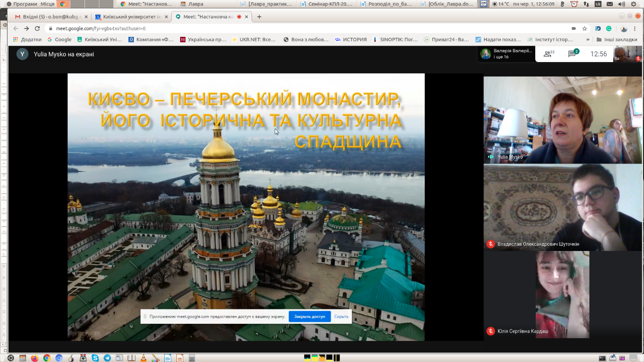Expand the hidden bookmarks overflow chevron

pos(588,40)
